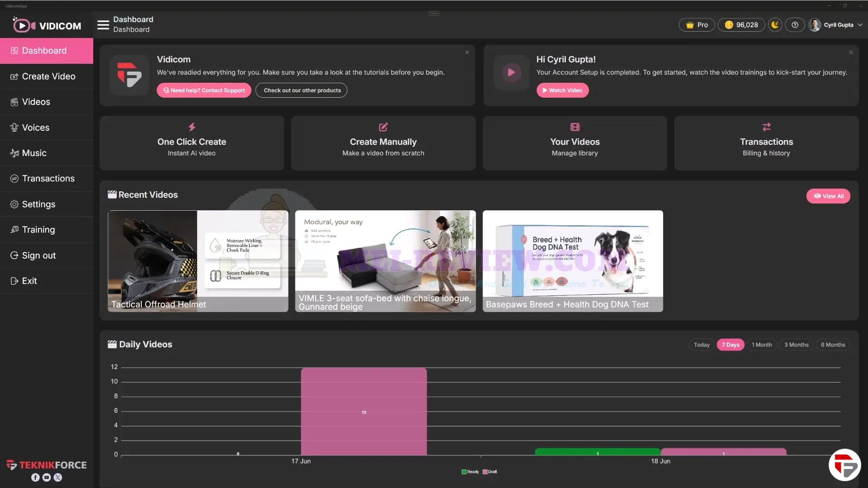The width and height of the screenshot is (868, 488).
Task: Open the floating TeknikForce chat bubble
Action: [x=844, y=464]
